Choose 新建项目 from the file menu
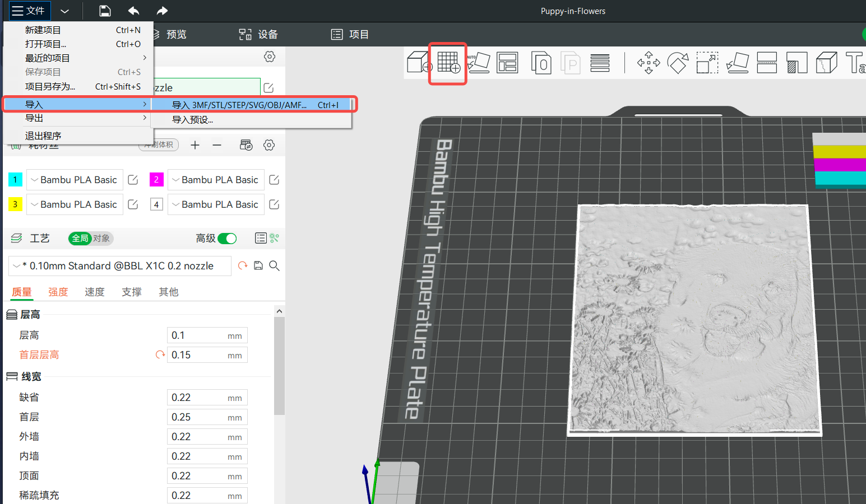This screenshot has height=504, width=866. 78,30
